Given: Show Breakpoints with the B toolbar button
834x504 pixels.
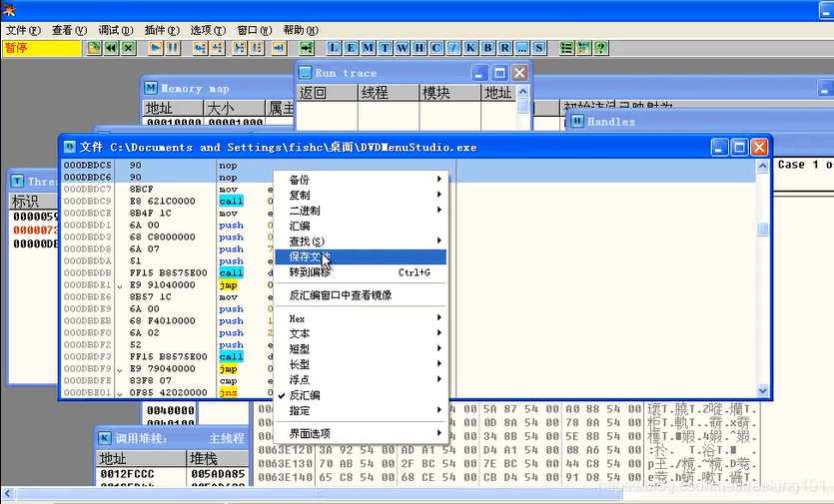Looking at the screenshot, I should click(x=487, y=48).
